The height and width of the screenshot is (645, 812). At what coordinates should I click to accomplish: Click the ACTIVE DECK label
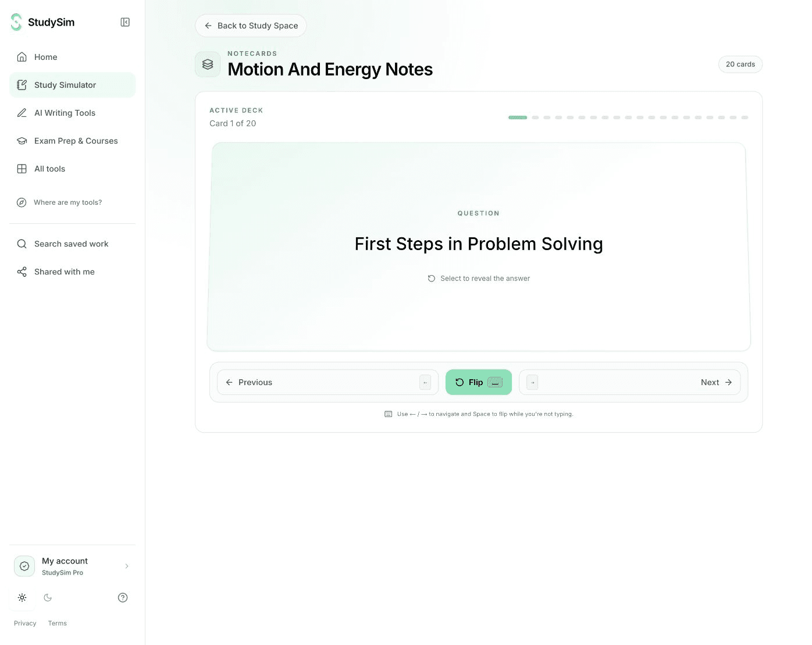(236, 111)
